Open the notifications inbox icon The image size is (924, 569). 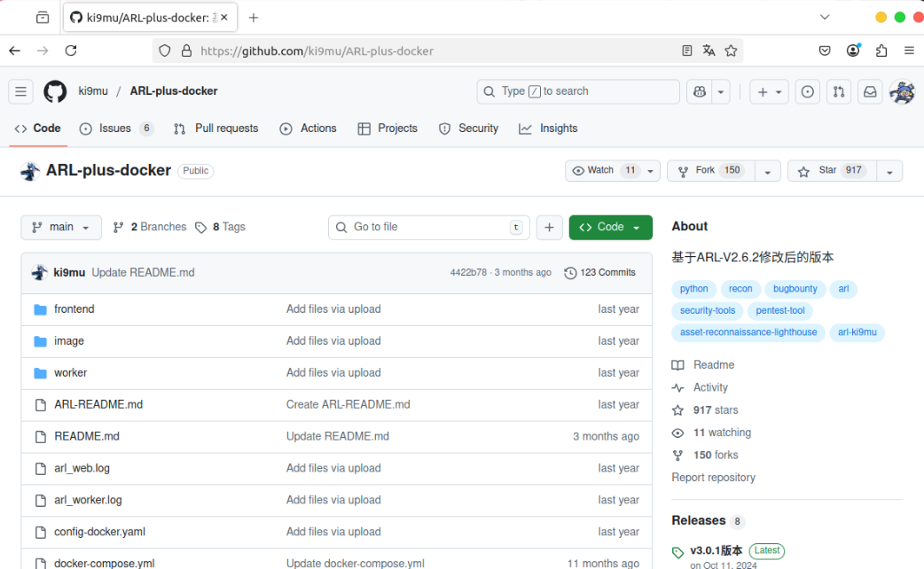pos(870,91)
